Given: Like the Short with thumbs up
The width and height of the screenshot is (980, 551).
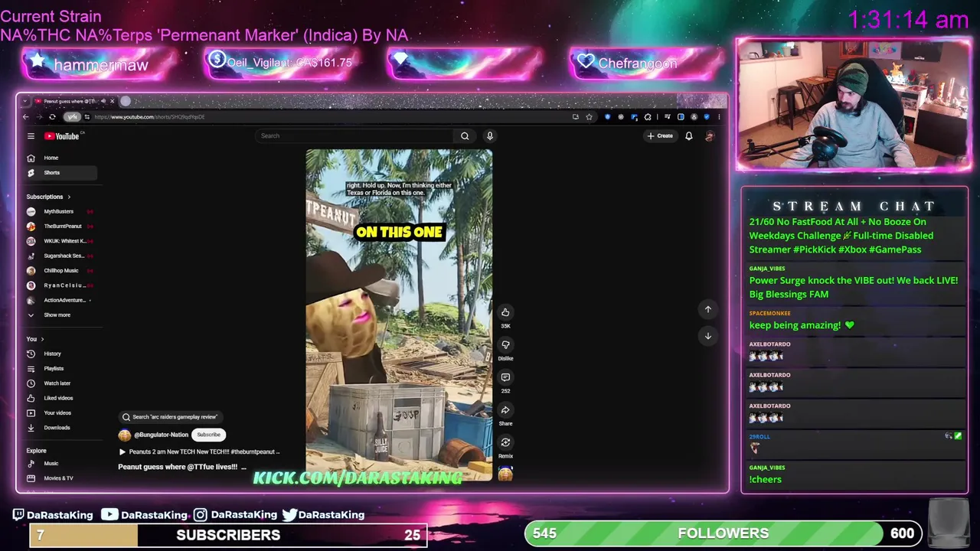Looking at the screenshot, I should [x=505, y=312].
